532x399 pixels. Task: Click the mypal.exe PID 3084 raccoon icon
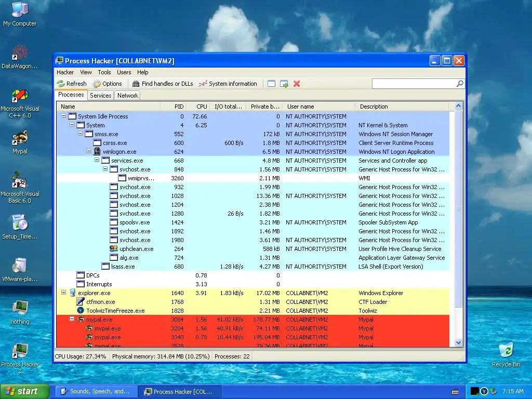(x=81, y=320)
